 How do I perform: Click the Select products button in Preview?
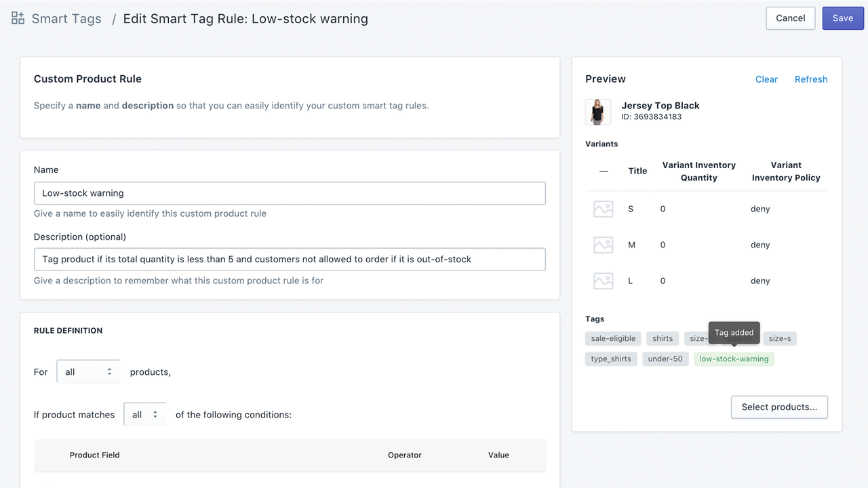[x=779, y=407]
